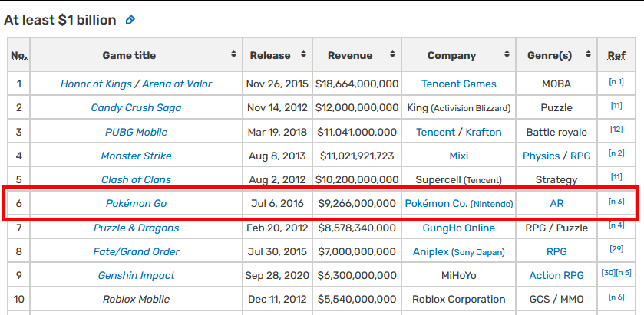Open footnote [n 4] reference
644x315 pixels.
pyautogui.click(x=616, y=225)
